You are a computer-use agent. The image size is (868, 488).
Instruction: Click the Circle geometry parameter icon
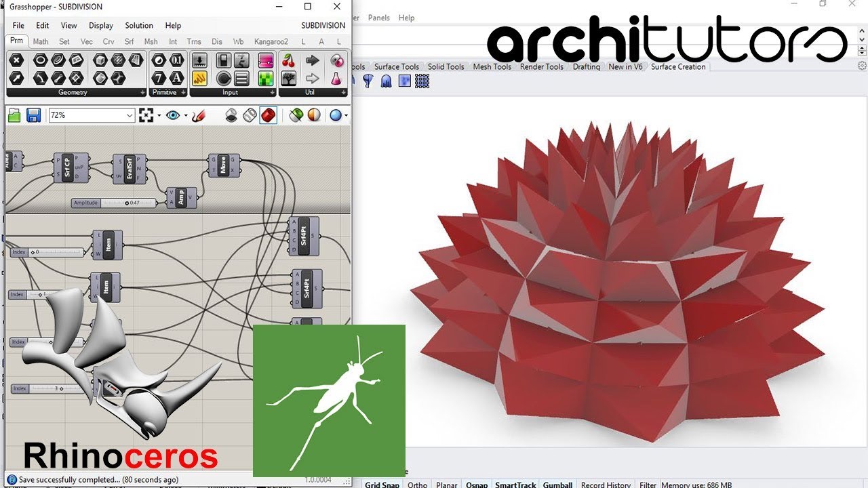pos(40,61)
